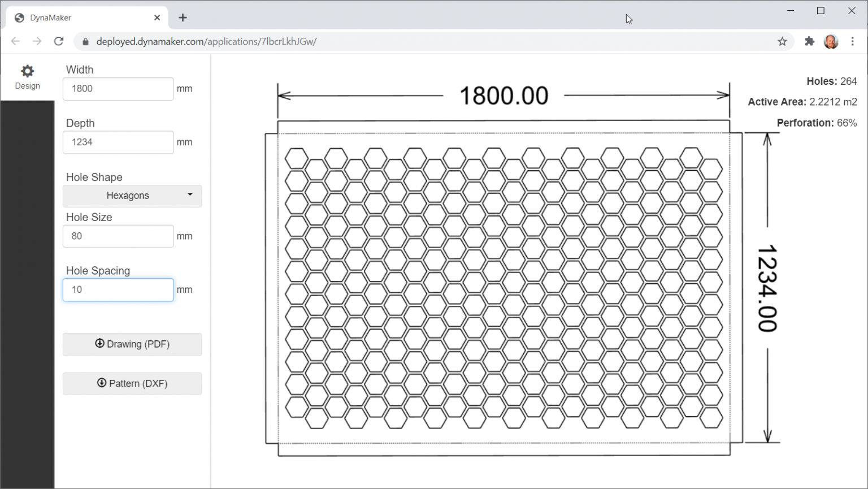
Task: Click the Drawing (PDF) button
Action: [x=132, y=344]
